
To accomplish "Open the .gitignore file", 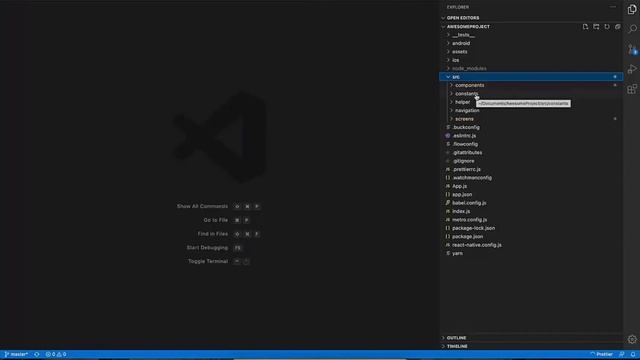I will [x=531, y=161].
